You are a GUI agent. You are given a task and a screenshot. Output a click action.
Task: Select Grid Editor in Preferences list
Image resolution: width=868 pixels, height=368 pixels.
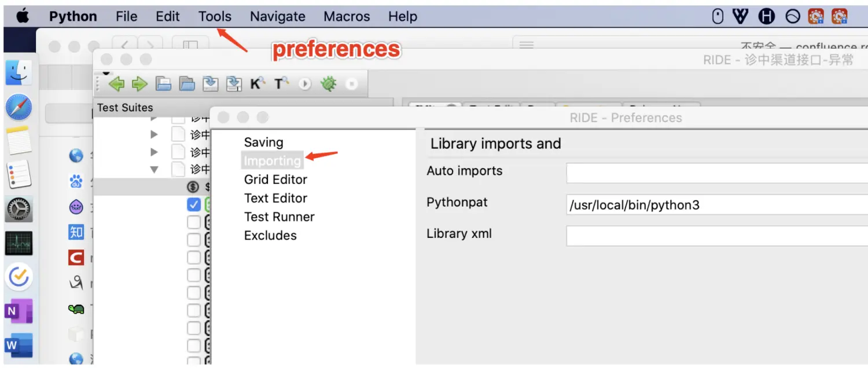pyautogui.click(x=275, y=179)
